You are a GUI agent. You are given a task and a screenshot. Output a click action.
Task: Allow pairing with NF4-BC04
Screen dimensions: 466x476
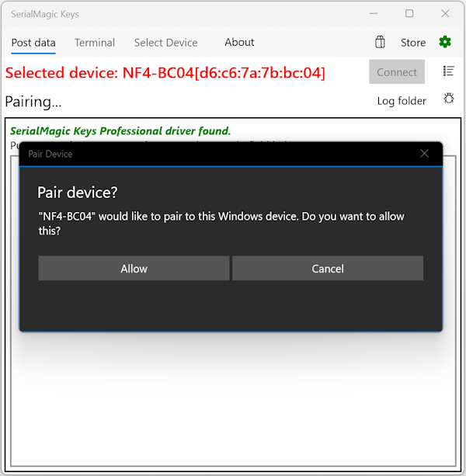[134, 268]
